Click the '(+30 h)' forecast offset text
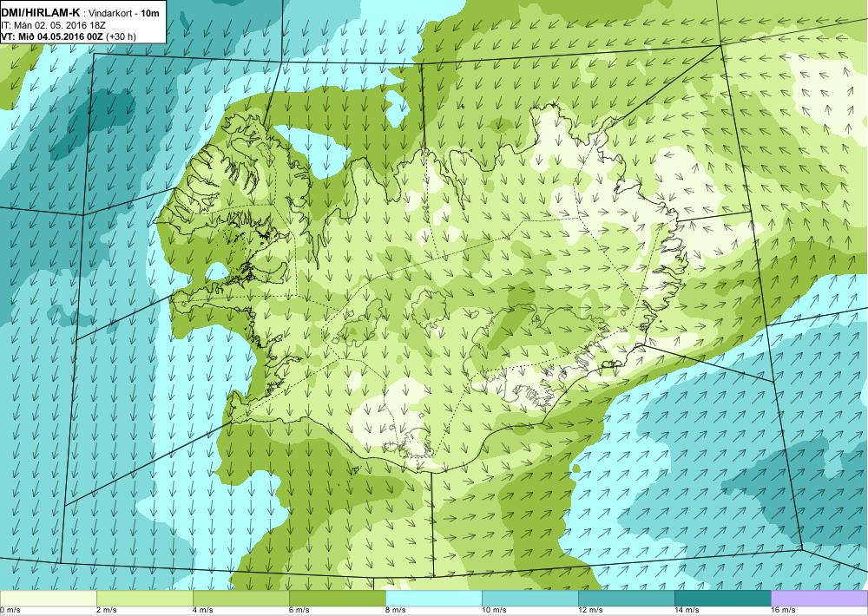This screenshot has height=616, width=868. point(121,36)
